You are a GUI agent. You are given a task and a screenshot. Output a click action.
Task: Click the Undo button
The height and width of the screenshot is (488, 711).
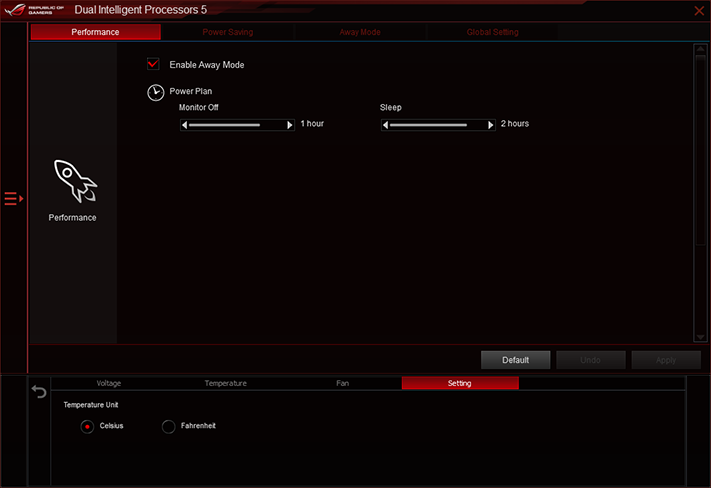coord(590,360)
